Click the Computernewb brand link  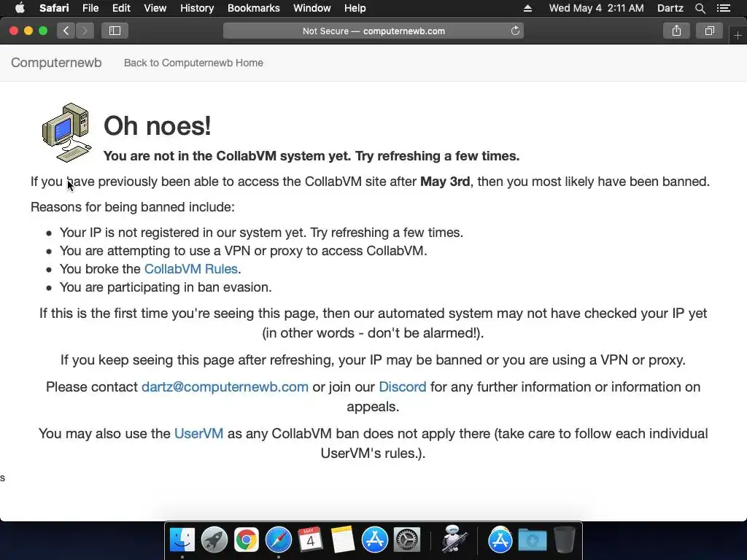pyautogui.click(x=56, y=63)
